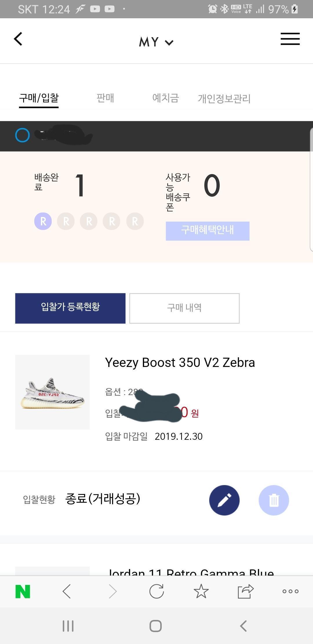Select the 구매/입찰 tab
The height and width of the screenshot is (644, 313).
coord(39,98)
